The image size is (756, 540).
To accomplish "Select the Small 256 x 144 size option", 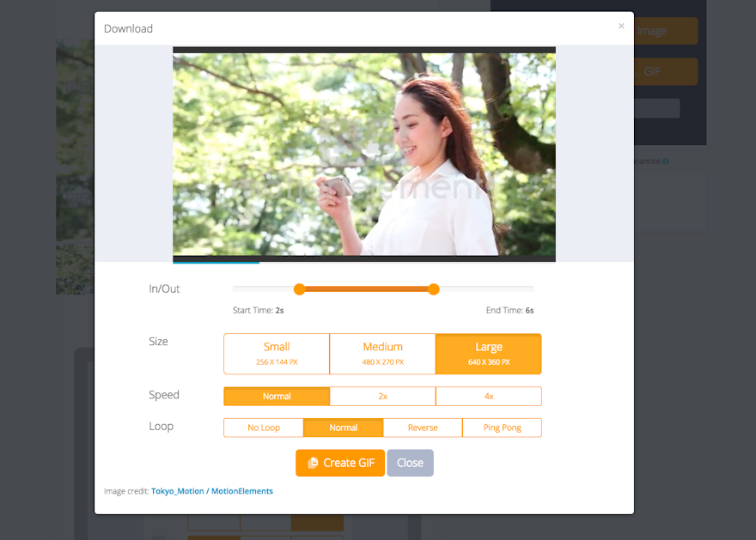I will click(x=277, y=354).
